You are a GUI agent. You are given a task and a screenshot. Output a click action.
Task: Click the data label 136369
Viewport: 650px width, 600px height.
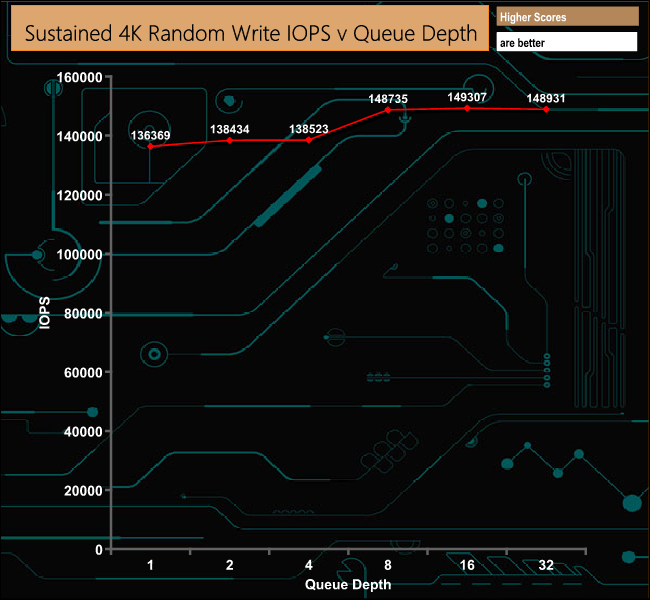(x=150, y=135)
